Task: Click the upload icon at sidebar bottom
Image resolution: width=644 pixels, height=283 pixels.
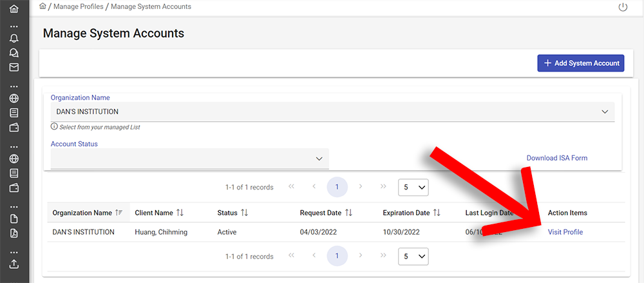Action: pos(14,264)
